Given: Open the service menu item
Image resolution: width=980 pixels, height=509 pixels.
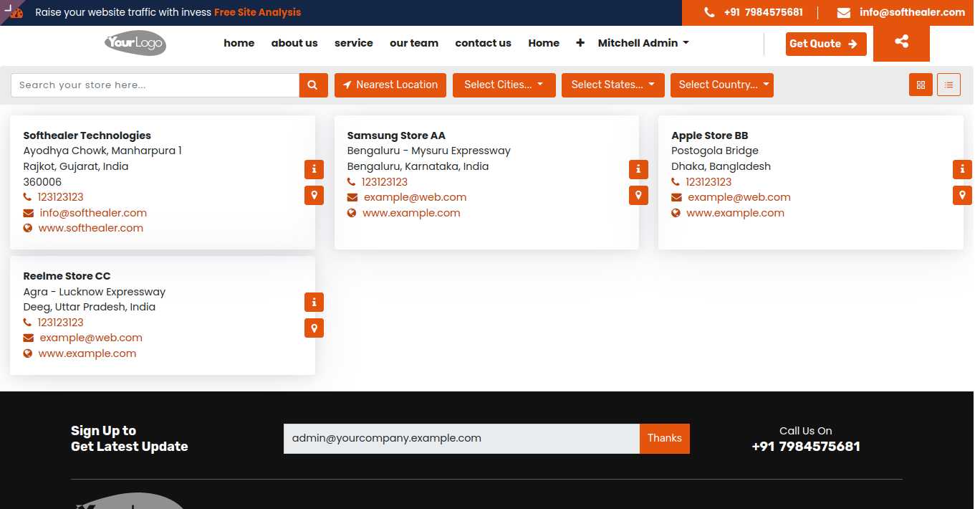Looking at the screenshot, I should (354, 43).
